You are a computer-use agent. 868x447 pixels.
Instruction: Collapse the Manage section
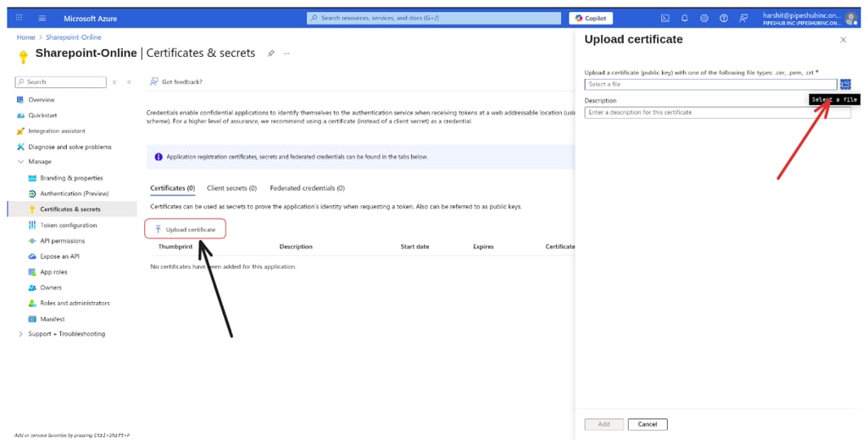pyautogui.click(x=20, y=162)
